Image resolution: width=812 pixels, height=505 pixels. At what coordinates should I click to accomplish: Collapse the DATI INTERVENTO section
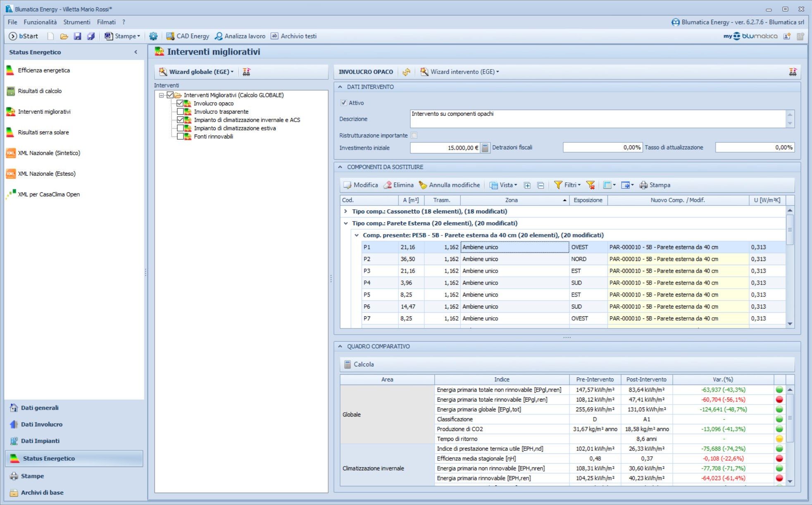pyautogui.click(x=340, y=87)
